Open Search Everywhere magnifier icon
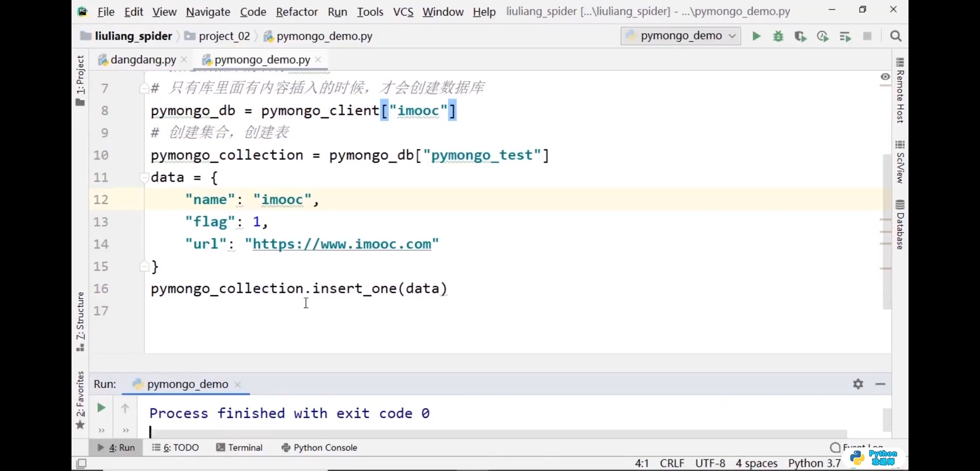The width and height of the screenshot is (980, 471). pos(896,36)
